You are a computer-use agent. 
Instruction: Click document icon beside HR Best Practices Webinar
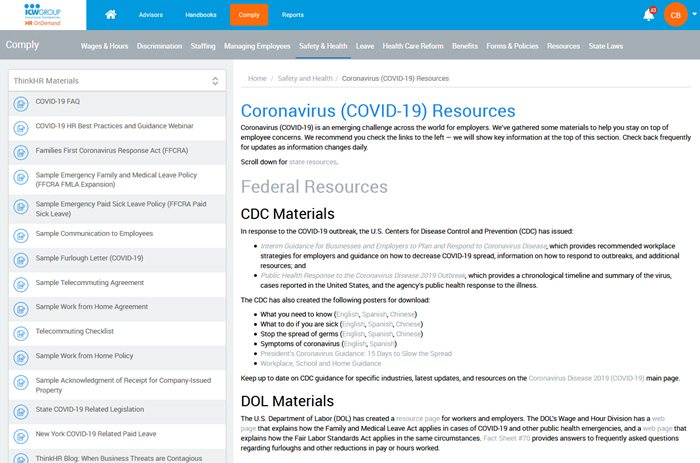pos(21,129)
